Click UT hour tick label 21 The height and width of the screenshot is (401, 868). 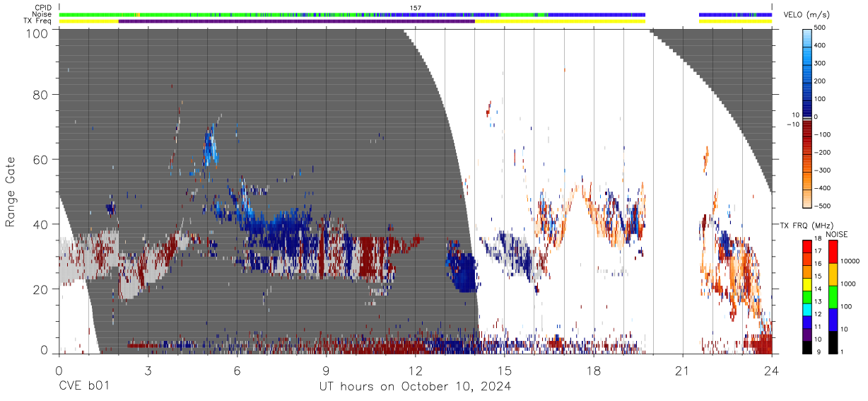pos(683,371)
